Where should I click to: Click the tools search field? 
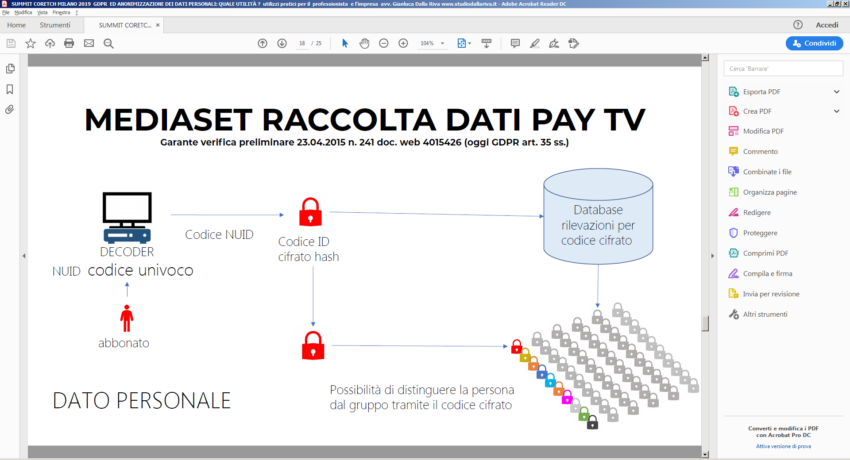(783, 69)
